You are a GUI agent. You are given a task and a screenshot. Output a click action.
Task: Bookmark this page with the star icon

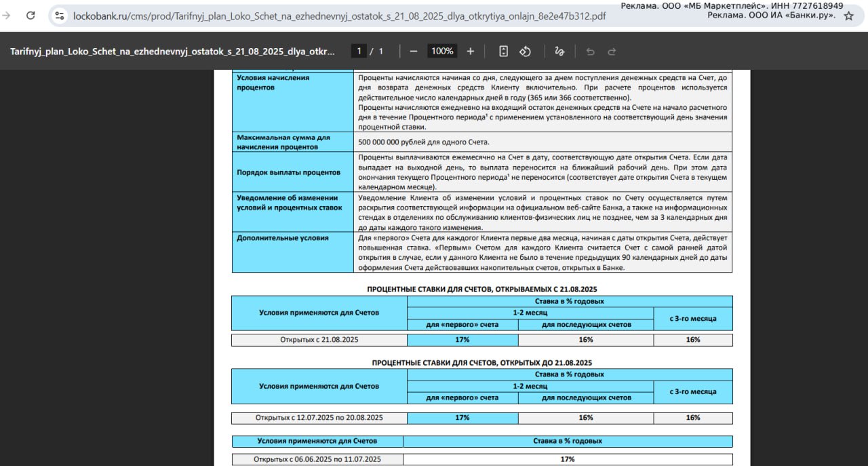(848, 16)
